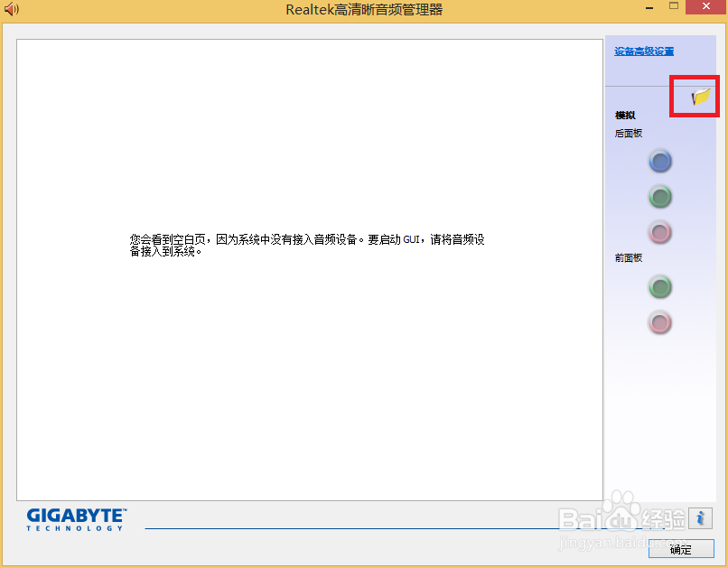Click the pink rear panel audio jack
Viewport: 728px width, 568px height.
pos(659,232)
